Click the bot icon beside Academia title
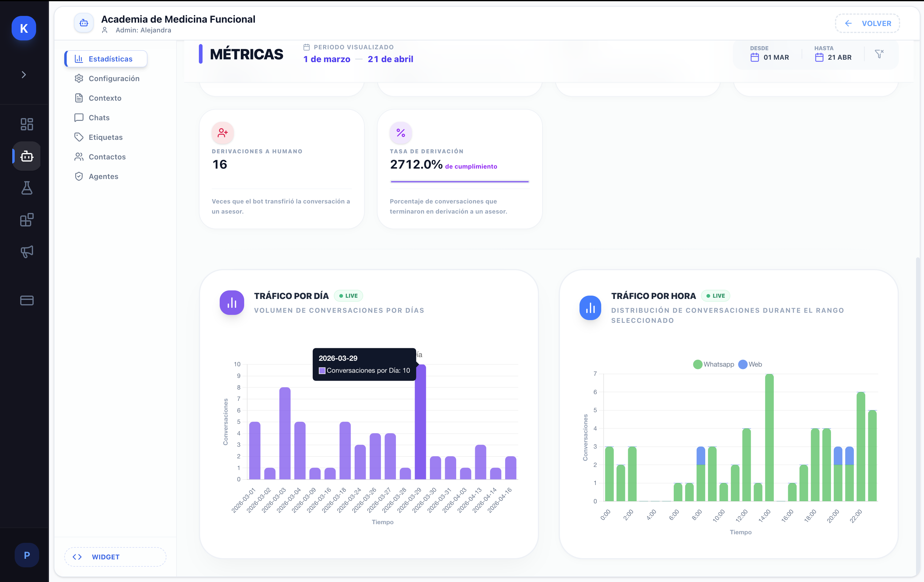Screen dimensions: 924x582 84,23
